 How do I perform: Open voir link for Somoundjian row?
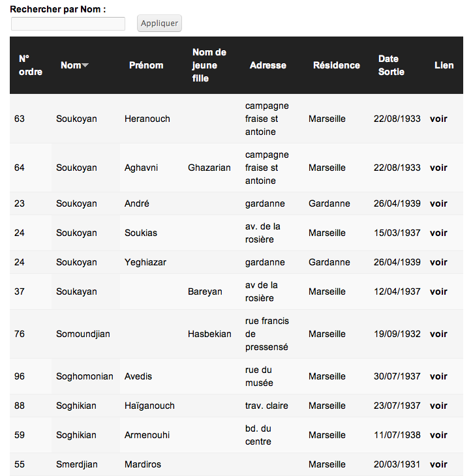[x=438, y=334]
